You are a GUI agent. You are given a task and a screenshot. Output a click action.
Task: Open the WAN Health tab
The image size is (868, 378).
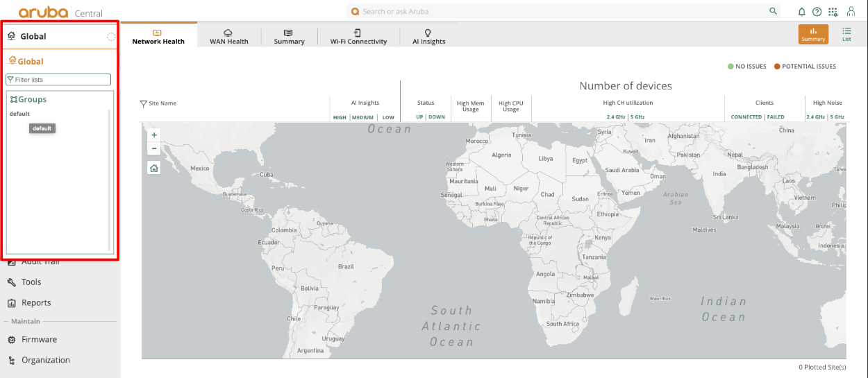point(228,37)
